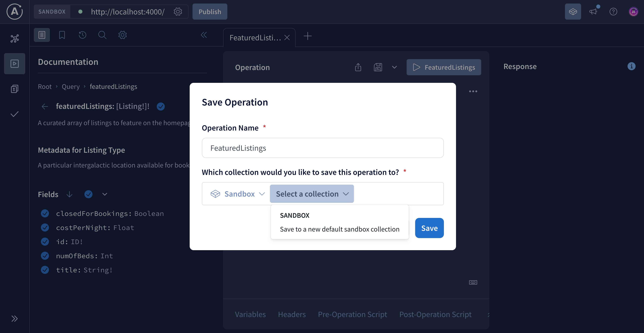Open the saved operations bookmarks
This screenshot has height=333, width=644.
point(62,35)
